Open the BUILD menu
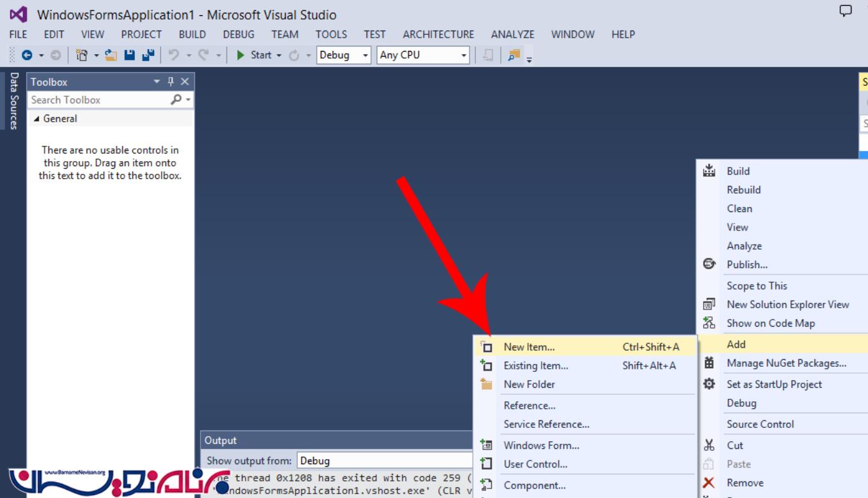868x498 pixels. point(192,34)
